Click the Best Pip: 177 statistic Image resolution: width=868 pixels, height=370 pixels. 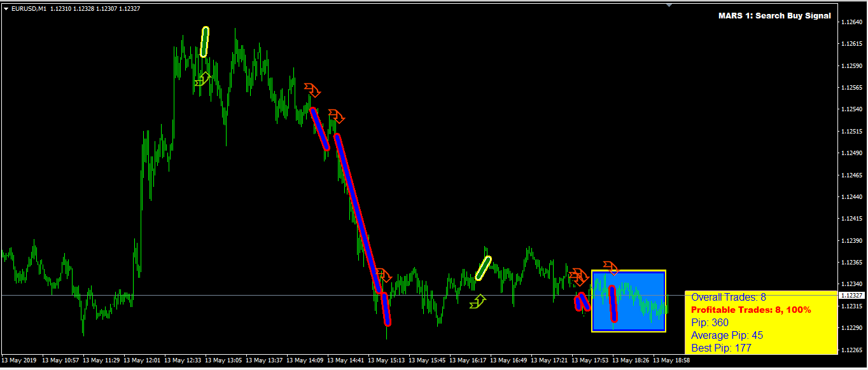(x=721, y=348)
